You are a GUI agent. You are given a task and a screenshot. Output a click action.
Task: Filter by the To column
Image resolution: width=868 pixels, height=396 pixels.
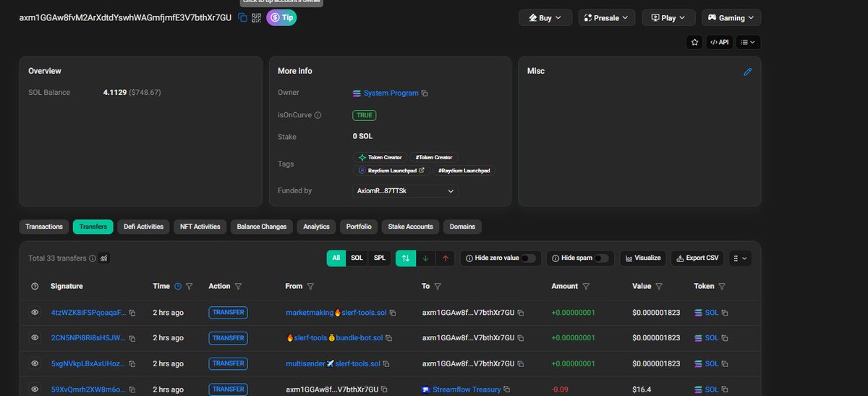pos(438,287)
